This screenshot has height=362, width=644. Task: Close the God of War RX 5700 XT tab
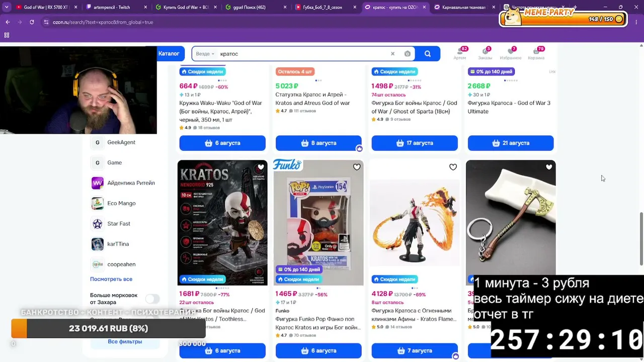pos(76,7)
